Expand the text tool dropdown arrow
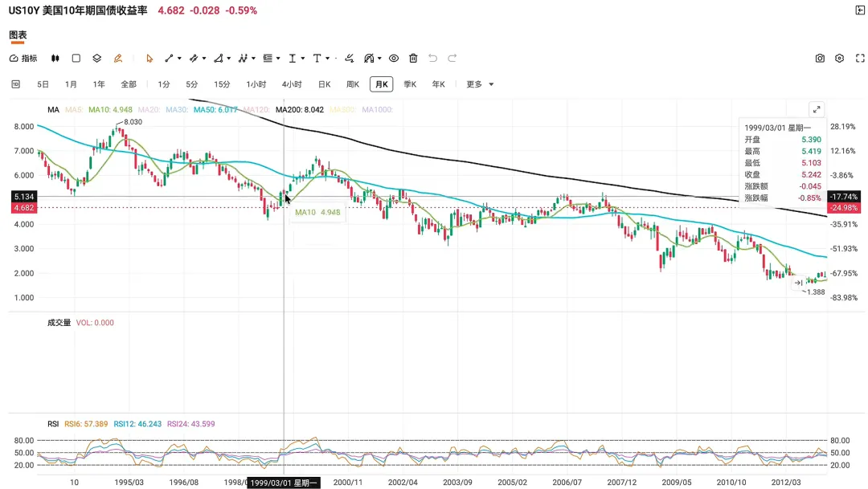This screenshot has height=489, width=868. point(328,58)
